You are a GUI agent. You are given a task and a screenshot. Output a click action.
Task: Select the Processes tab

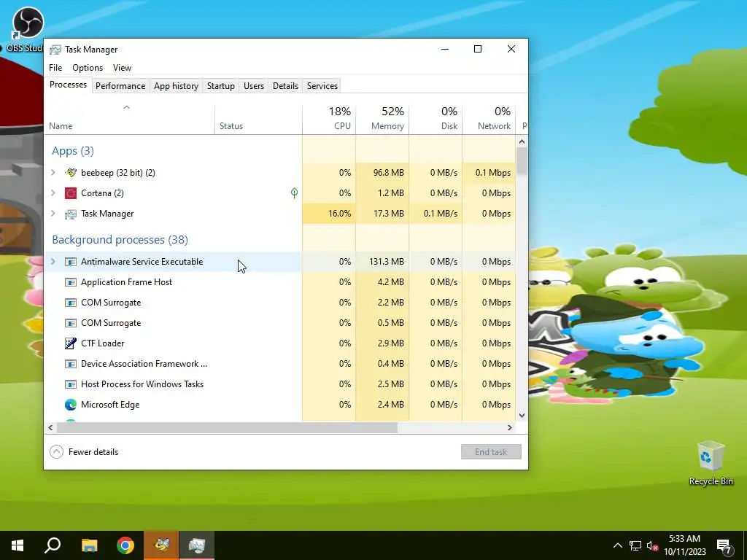pos(68,85)
